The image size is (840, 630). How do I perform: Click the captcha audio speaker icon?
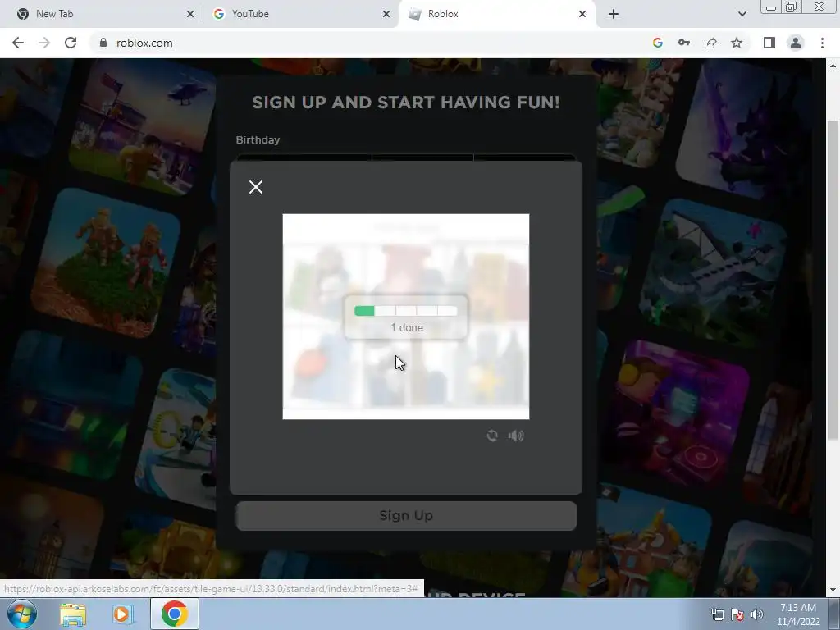tap(516, 436)
